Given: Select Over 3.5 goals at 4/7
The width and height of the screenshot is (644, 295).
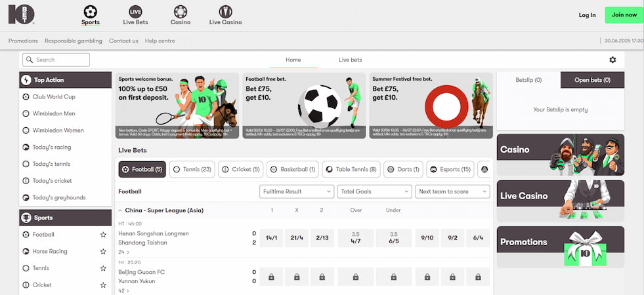Looking at the screenshot, I should (x=356, y=238).
